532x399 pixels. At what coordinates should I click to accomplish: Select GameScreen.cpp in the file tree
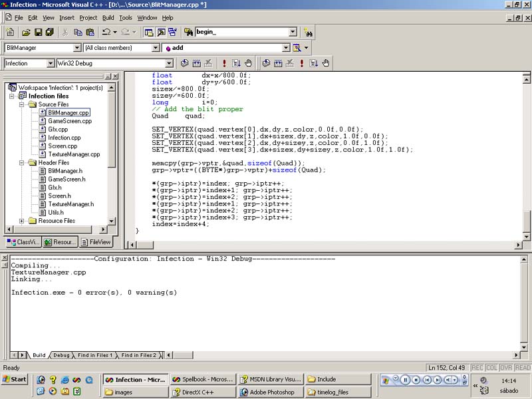click(x=70, y=121)
